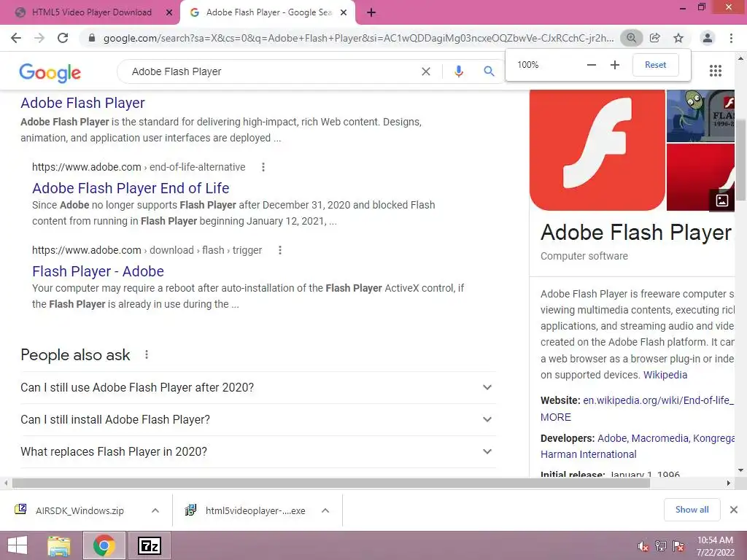Open the Action Center flag icon
Image resolution: width=747 pixels, height=560 pixels.
[678, 546]
